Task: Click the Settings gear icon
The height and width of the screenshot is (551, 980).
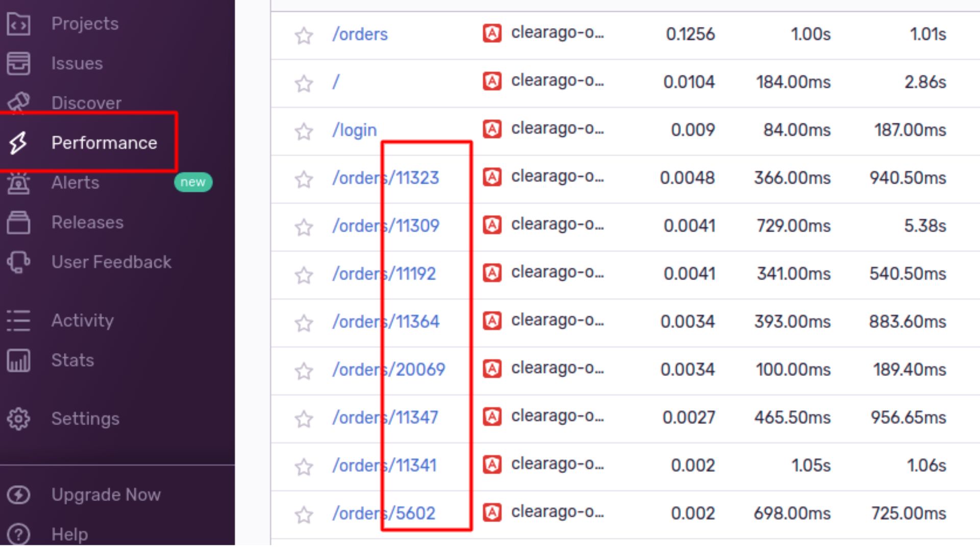Action: click(x=19, y=418)
